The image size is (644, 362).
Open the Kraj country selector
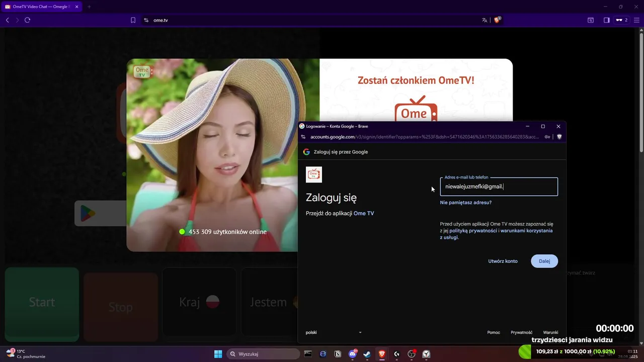click(x=199, y=302)
